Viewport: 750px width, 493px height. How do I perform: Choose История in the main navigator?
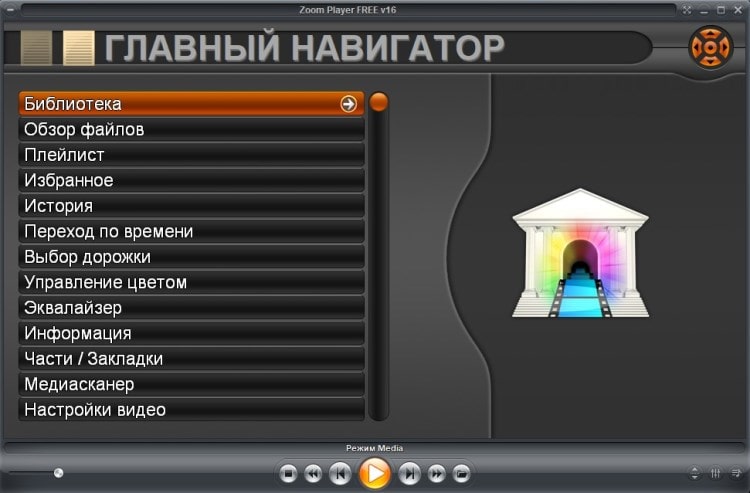pyautogui.click(x=191, y=206)
